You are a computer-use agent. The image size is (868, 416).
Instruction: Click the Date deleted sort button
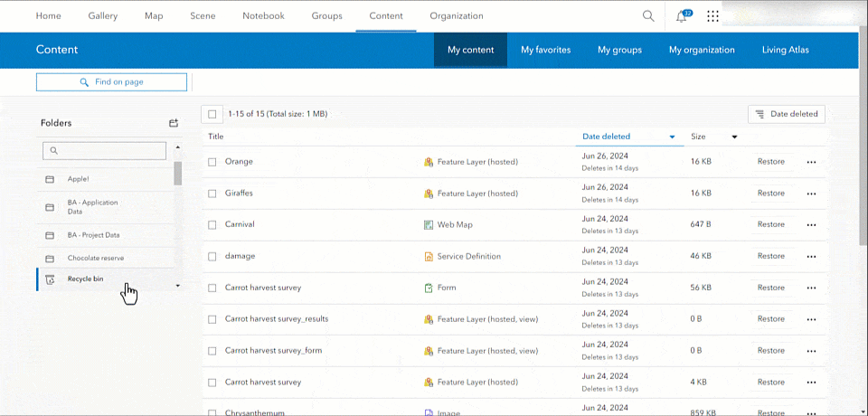(786, 114)
